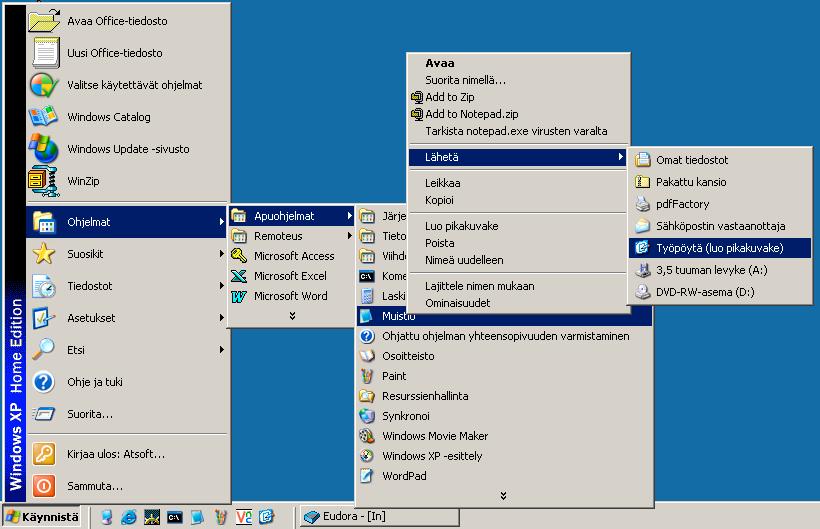
Task: Open Eudora - [In] taskbar button
Action: [x=380, y=517]
